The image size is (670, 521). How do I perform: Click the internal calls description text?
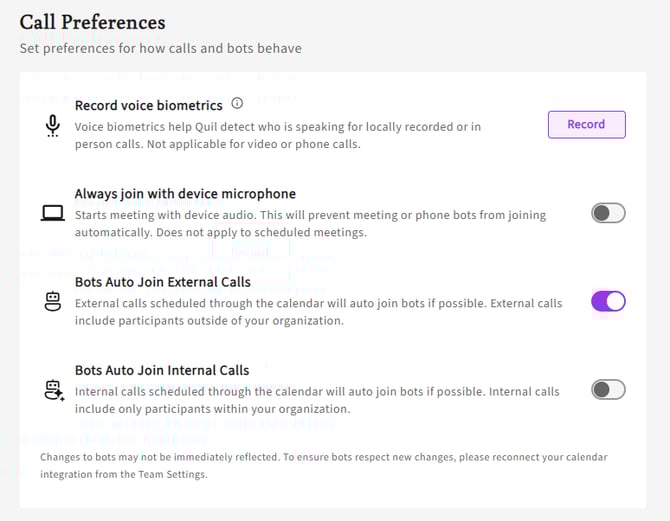click(317, 400)
